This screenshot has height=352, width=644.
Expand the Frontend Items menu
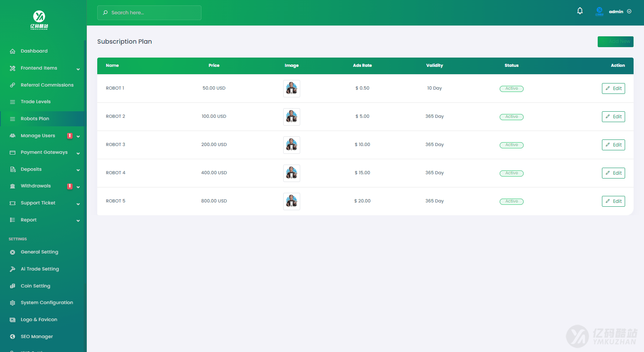pyautogui.click(x=39, y=68)
